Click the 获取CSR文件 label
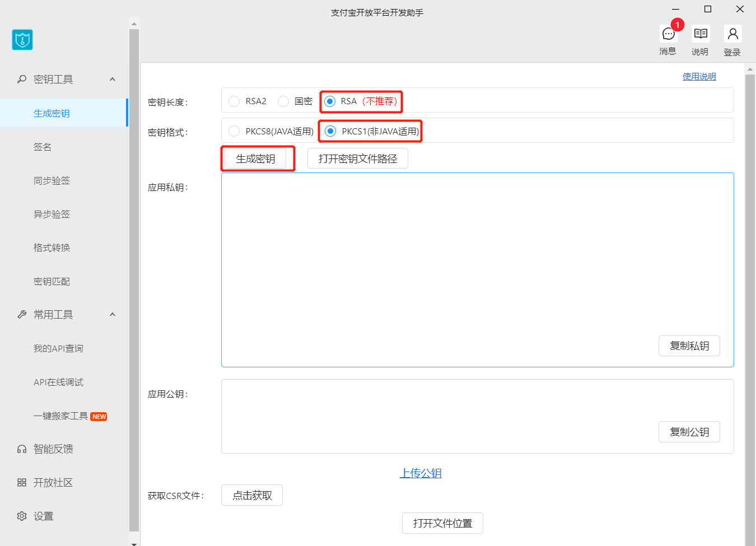 click(176, 496)
